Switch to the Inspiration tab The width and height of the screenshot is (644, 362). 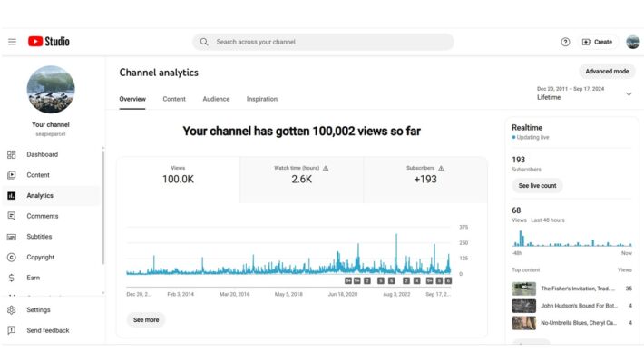[262, 99]
